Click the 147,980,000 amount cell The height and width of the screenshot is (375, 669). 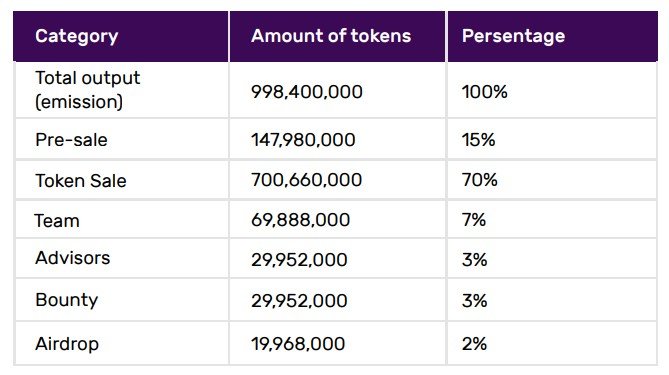337,139
